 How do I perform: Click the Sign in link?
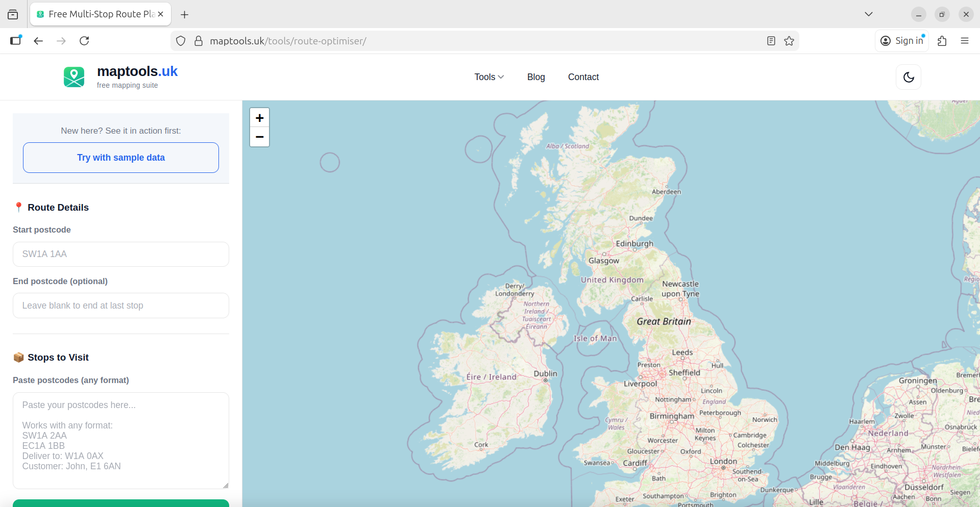point(902,41)
